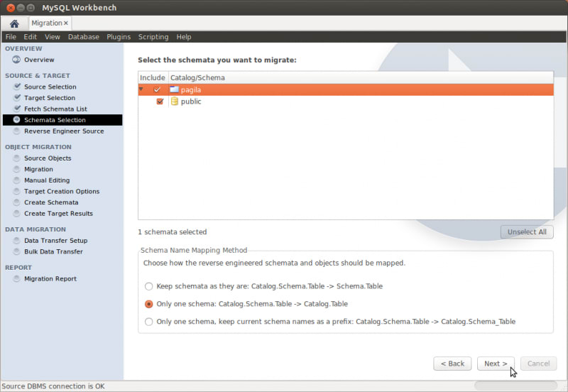Click the Migration Report label

pos(50,279)
